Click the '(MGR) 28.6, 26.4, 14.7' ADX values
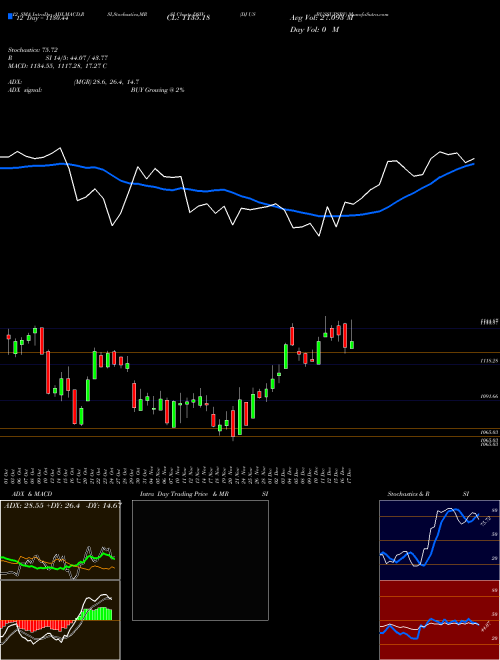This screenshot has height=660, width=500. click(106, 82)
